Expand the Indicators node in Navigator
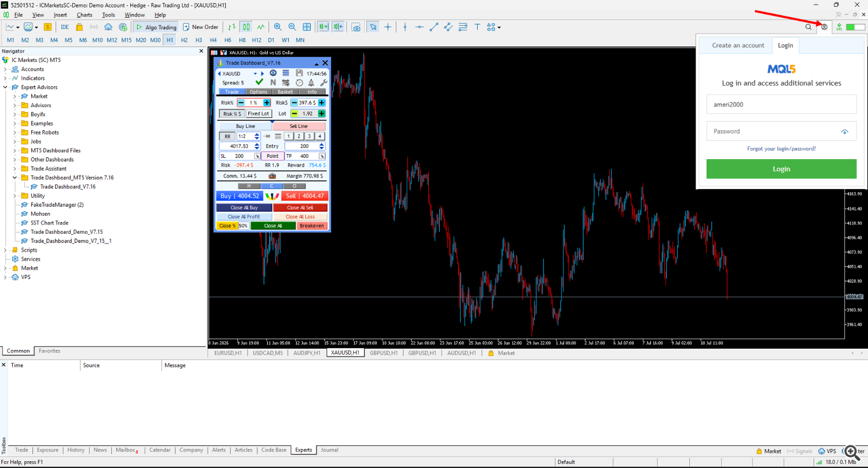868x468 pixels. click(5, 78)
